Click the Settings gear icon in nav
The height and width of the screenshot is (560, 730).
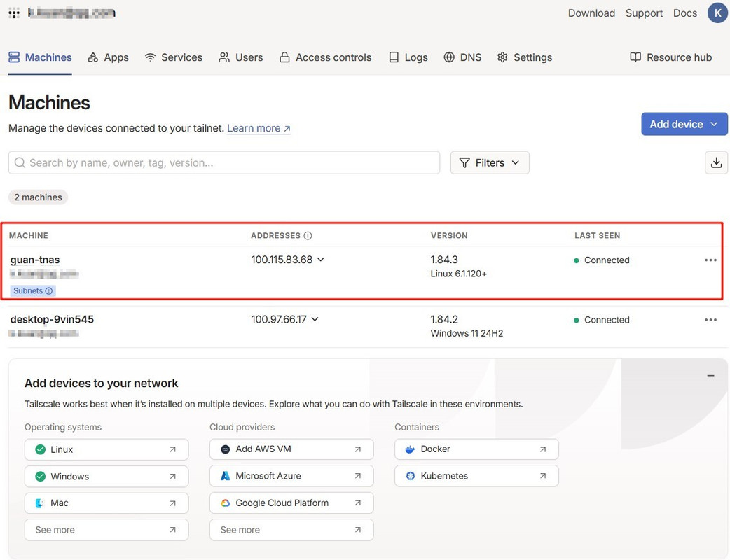click(x=502, y=57)
